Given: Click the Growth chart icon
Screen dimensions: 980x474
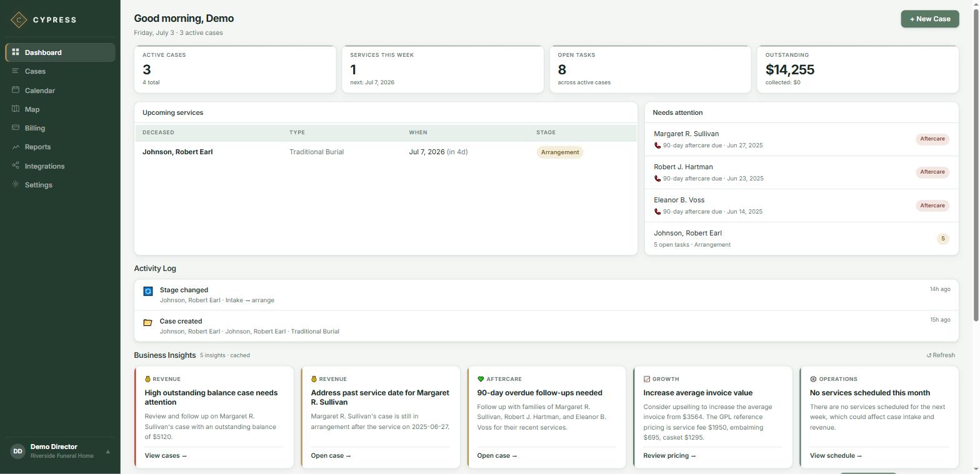Looking at the screenshot, I should (647, 379).
